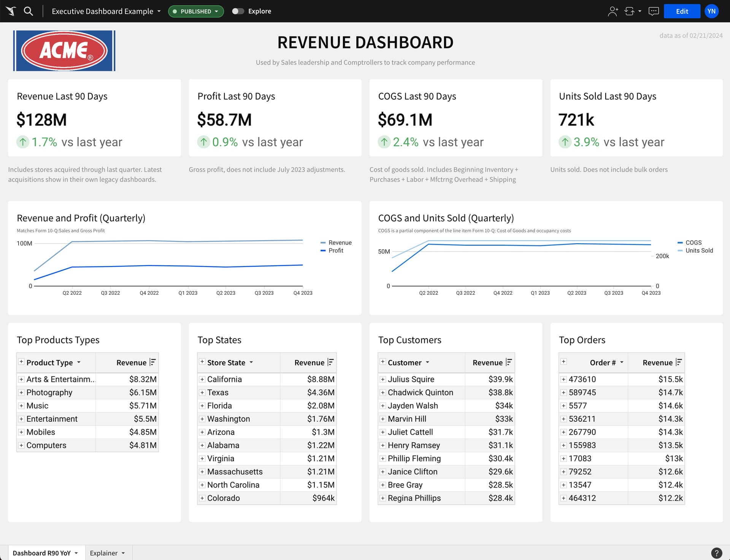
Task: Open the Store State column dropdown
Action: pos(252,362)
